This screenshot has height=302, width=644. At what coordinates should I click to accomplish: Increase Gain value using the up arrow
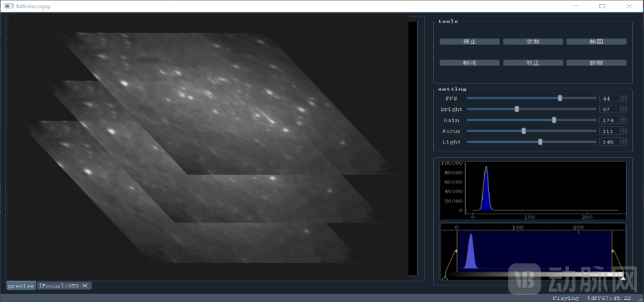(x=623, y=118)
